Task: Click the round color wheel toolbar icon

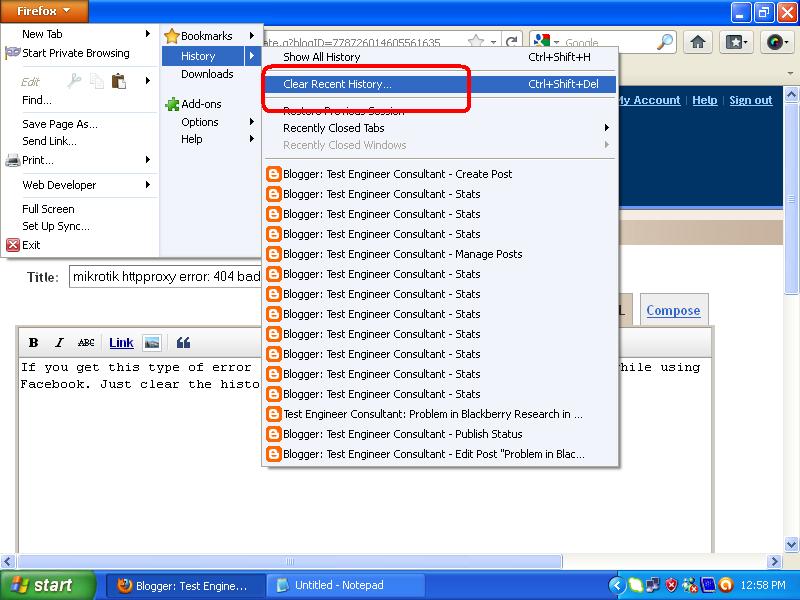Action: coord(776,42)
